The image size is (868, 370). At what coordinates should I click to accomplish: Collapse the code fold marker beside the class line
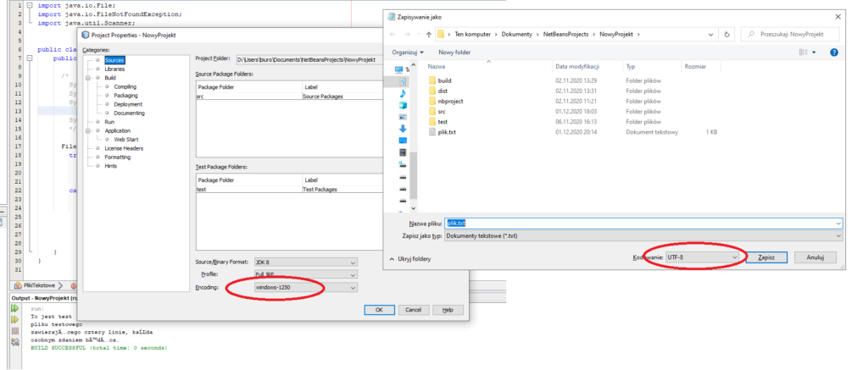pyautogui.click(x=31, y=58)
